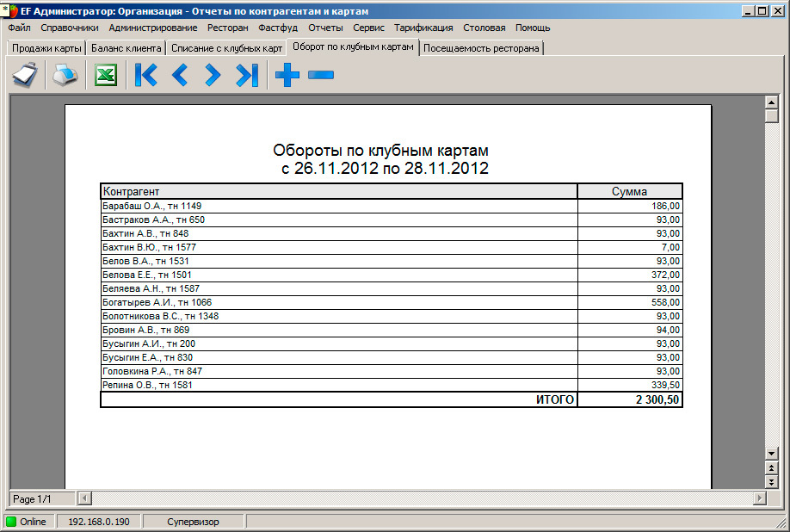Open the Фастфуд menu
The height and width of the screenshot is (532, 790).
pyautogui.click(x=278, y=28)
